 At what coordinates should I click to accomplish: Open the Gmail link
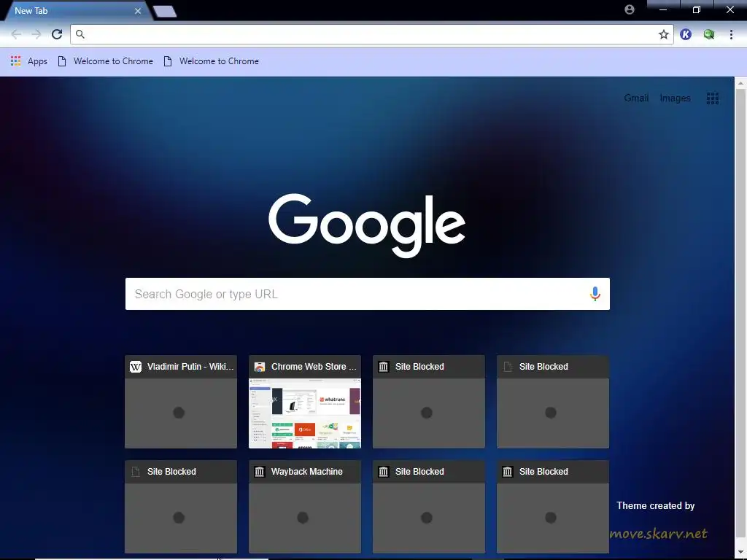(x=636, y=98)
